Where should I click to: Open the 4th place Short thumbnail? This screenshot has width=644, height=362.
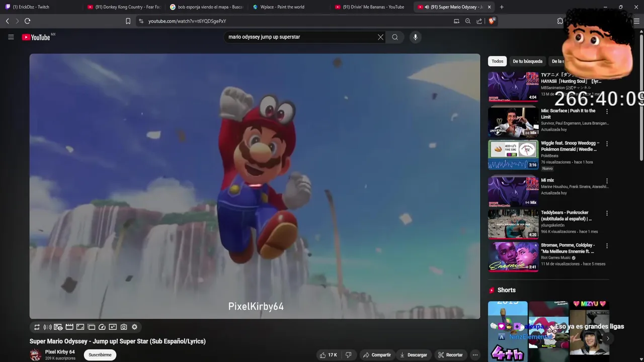[x=508, y=332]
